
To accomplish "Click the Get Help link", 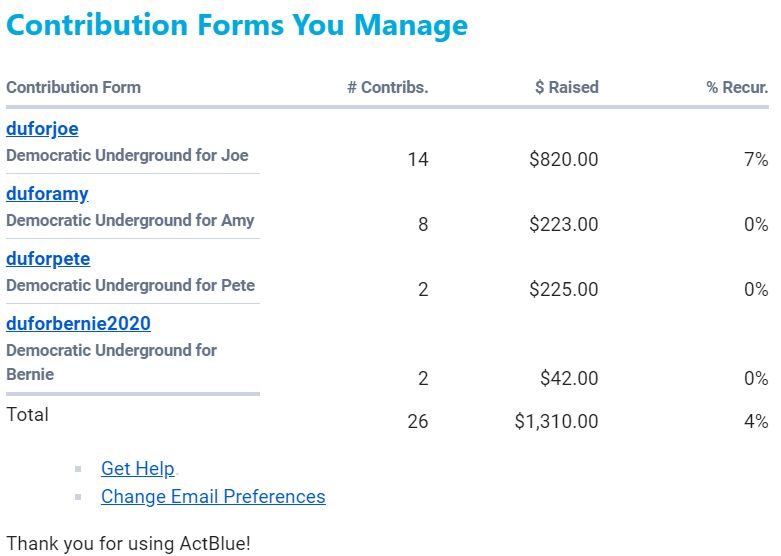I will coord(138,469).
